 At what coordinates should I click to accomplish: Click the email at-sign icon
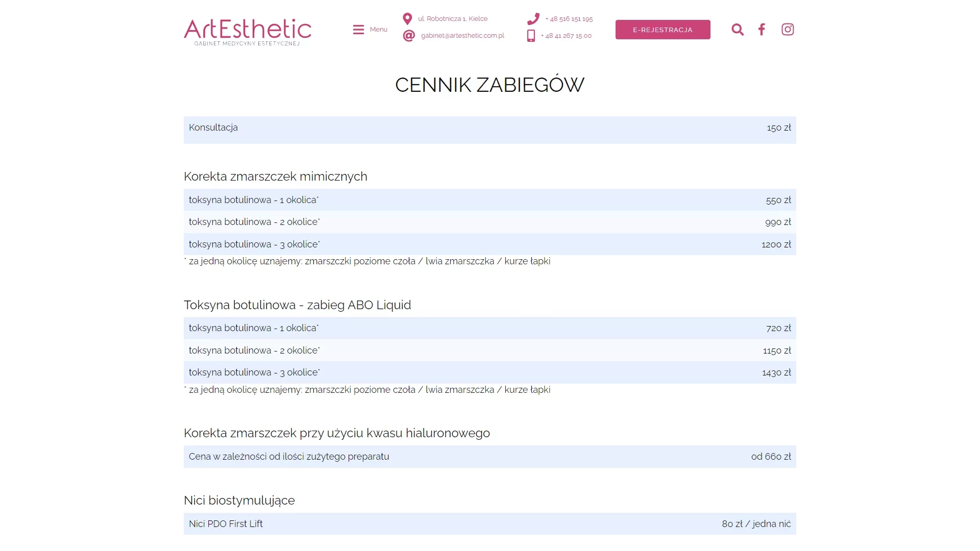coord(409,36)
